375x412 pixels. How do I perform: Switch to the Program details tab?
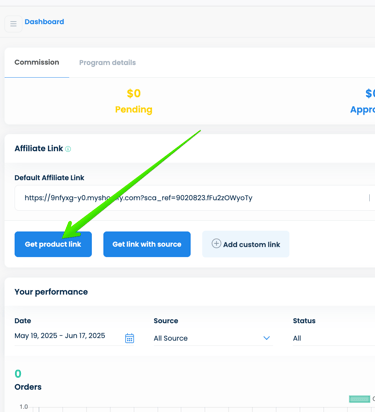pos(107,63)
